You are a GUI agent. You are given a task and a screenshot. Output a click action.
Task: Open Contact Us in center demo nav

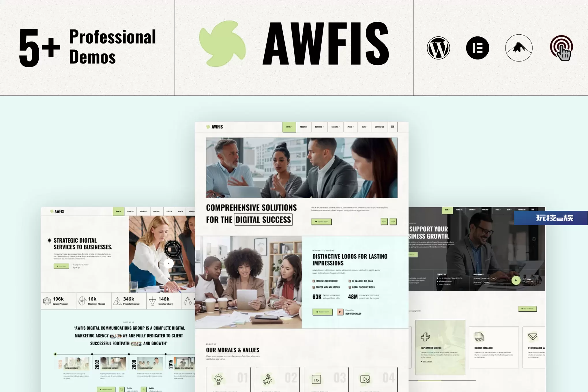click(379, 127)
